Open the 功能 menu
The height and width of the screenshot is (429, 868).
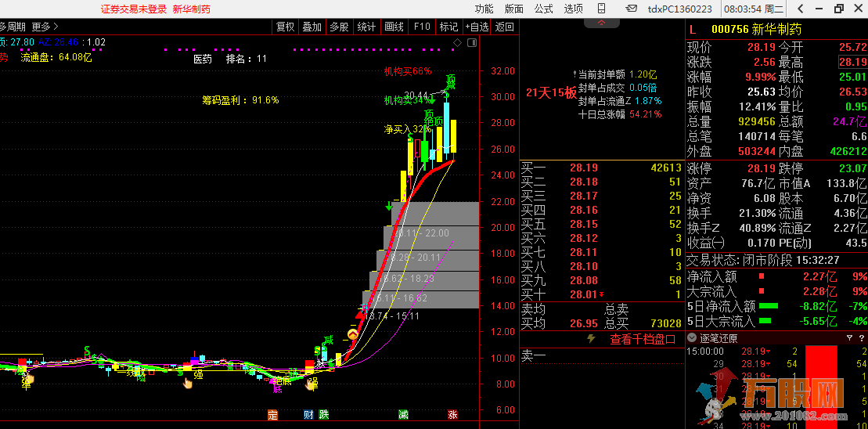(x=484, y=9)
